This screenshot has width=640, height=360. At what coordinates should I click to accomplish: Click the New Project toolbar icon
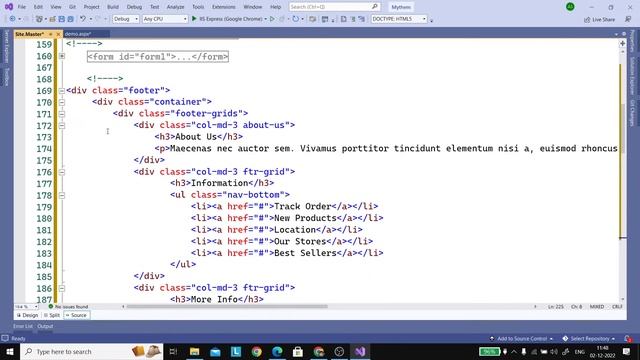click(x=39, y=19)
